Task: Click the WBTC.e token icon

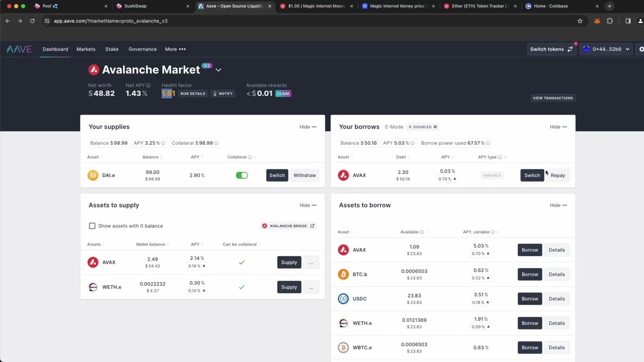Action: (343, 347)
